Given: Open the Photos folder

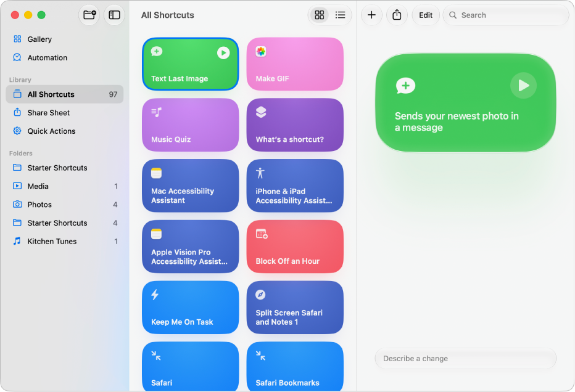Looking at the screenshot, I should click(65, 205).
